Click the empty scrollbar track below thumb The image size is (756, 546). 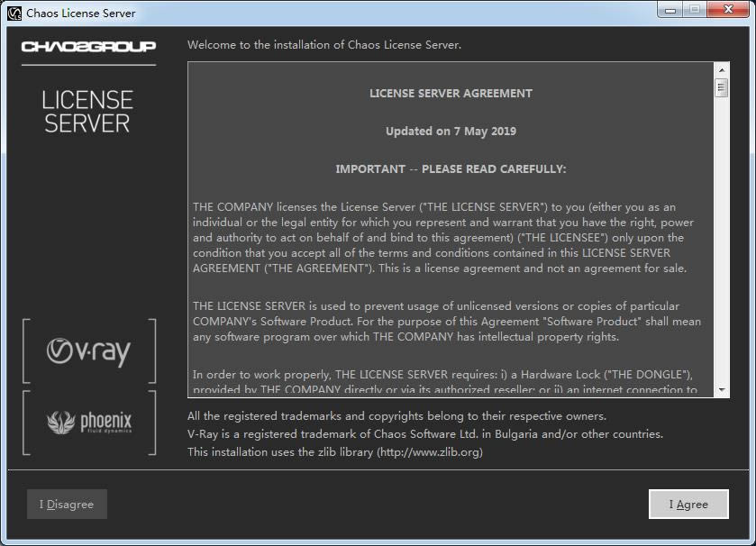(722, 240)
